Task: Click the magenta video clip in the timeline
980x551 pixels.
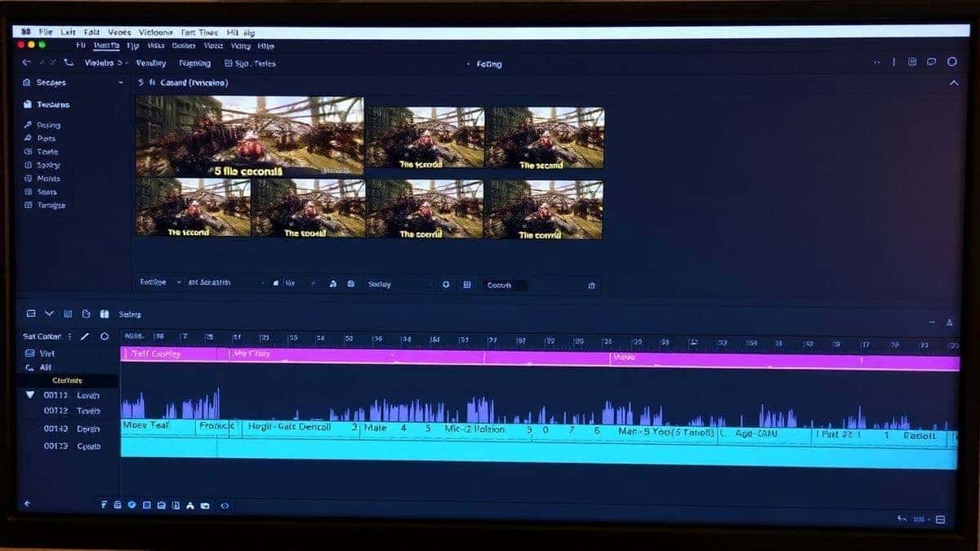Action: pyautogui.click(x=539, y=358)
